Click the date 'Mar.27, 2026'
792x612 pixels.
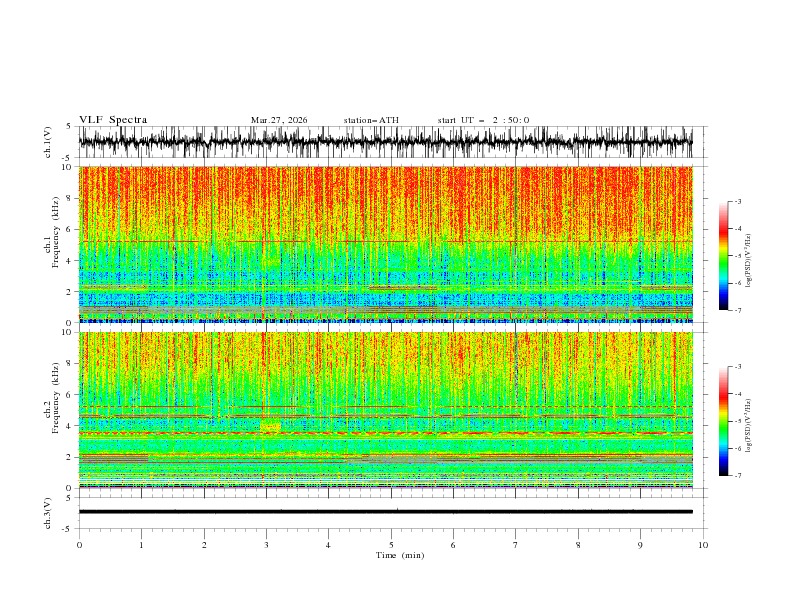pyautogui.click(x=279, y=120)
